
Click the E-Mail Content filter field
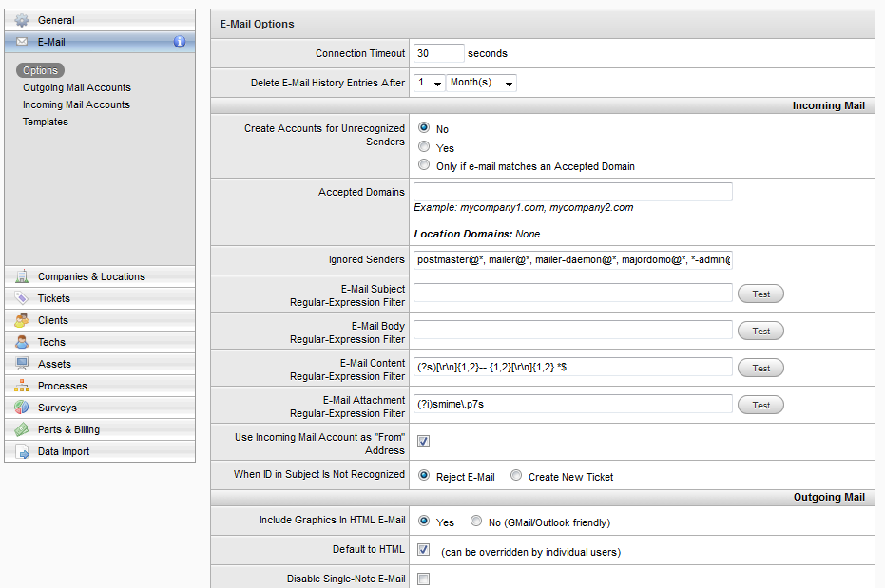[573, 367]
